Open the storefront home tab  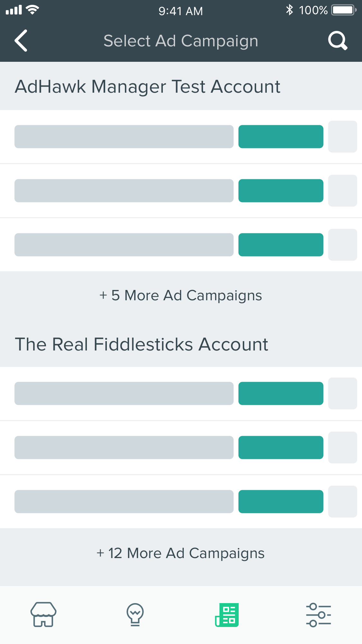click(x=43, y=614)
